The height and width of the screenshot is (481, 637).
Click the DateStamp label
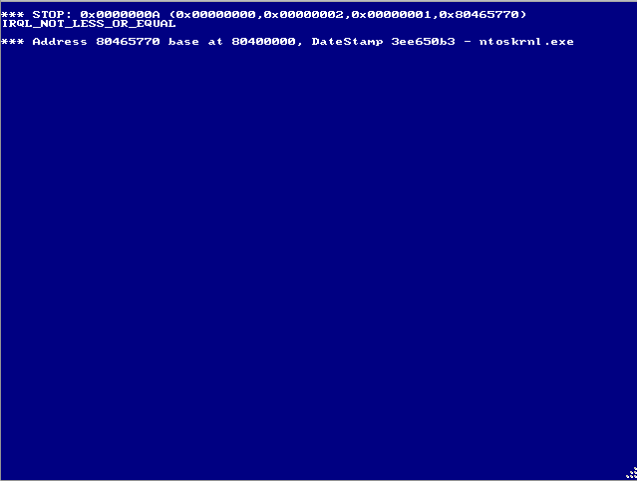347,41
